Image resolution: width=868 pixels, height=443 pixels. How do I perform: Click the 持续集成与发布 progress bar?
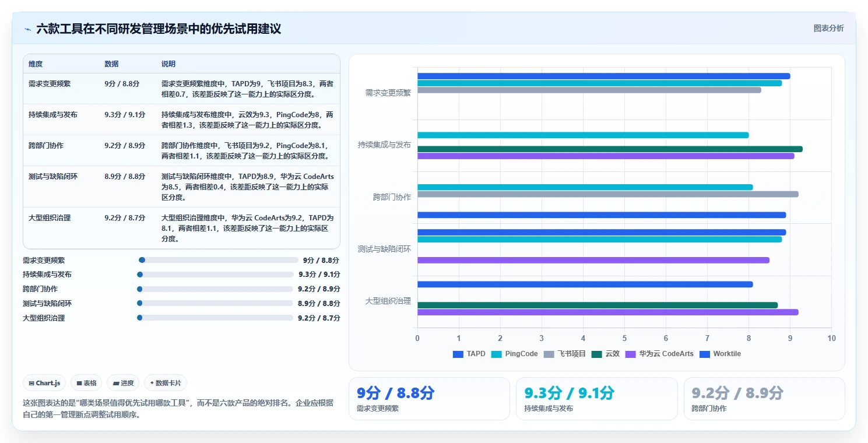pyautogui.click(x=216, y=275)
